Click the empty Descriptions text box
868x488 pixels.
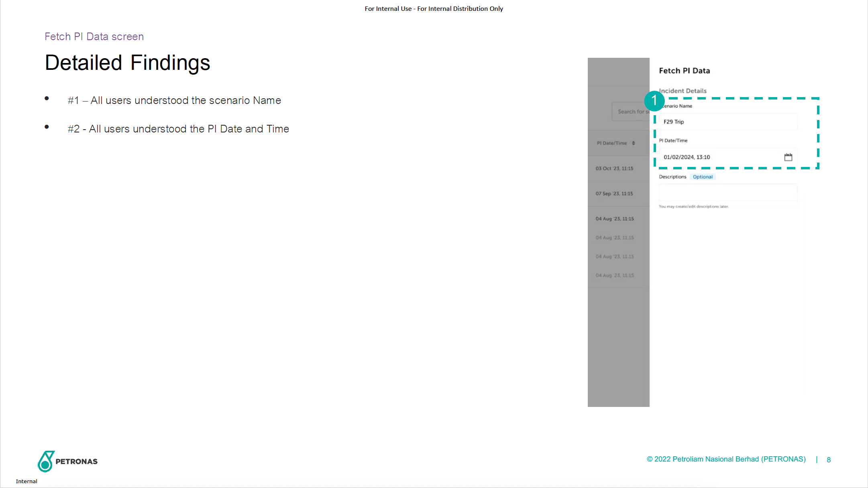point(727,193)
